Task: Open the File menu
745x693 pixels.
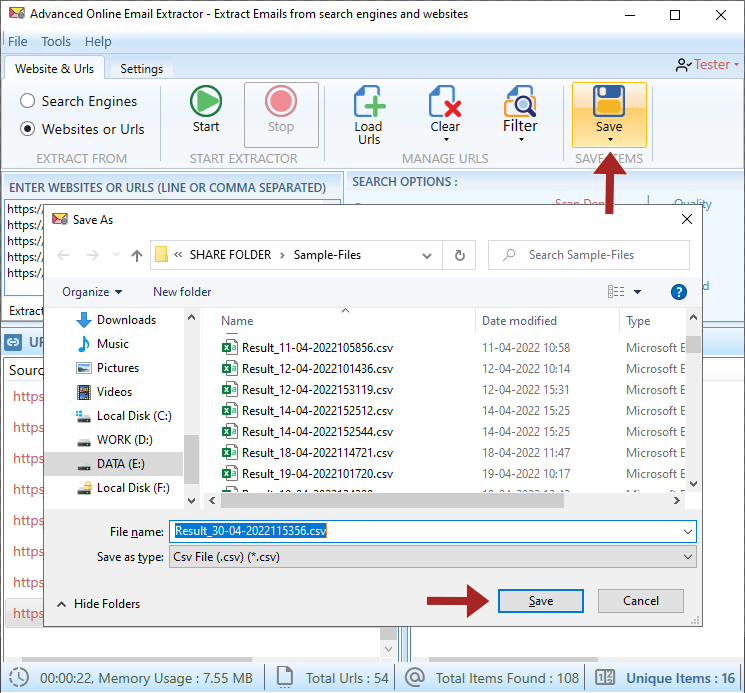Action: point(18,42)
